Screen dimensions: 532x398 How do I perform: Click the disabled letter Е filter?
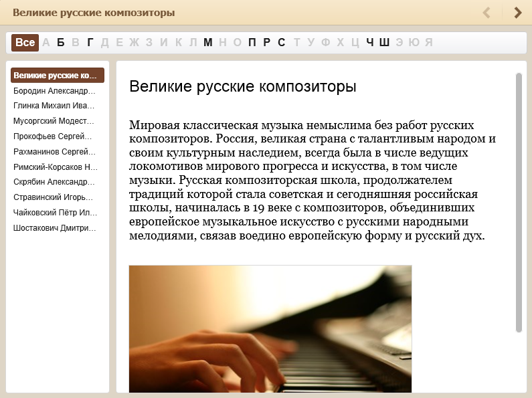click(x=119, y=43)
